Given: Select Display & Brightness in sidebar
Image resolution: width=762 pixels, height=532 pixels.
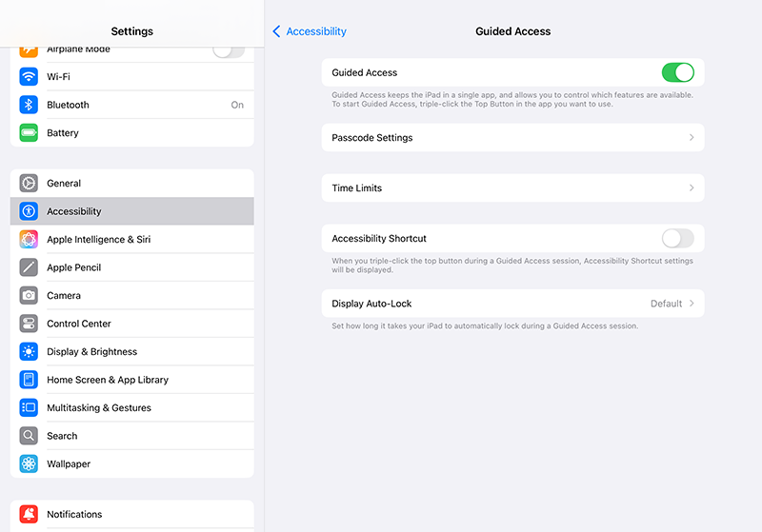Looking at the screenshot, I should coord(91,352).
